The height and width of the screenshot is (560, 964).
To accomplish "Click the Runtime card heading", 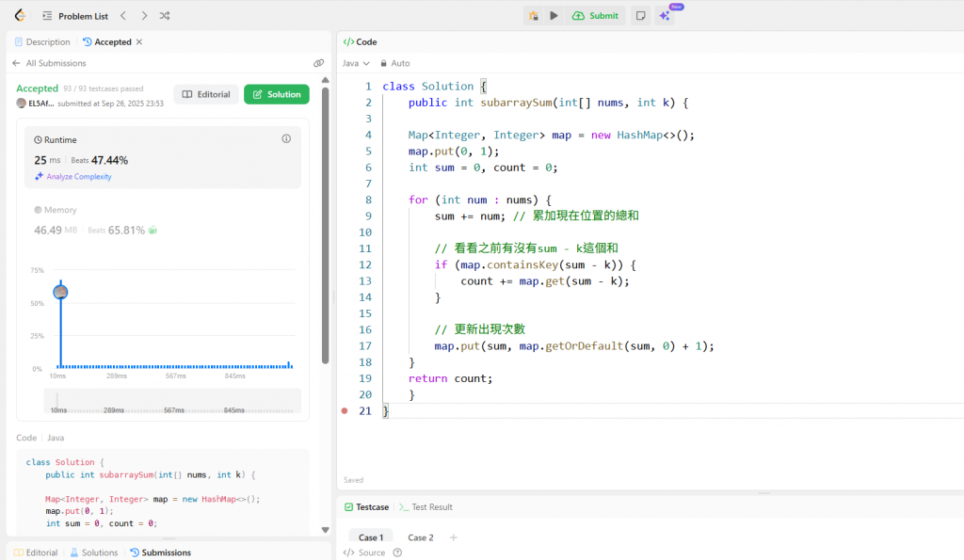I will click(x=56, y=140).
